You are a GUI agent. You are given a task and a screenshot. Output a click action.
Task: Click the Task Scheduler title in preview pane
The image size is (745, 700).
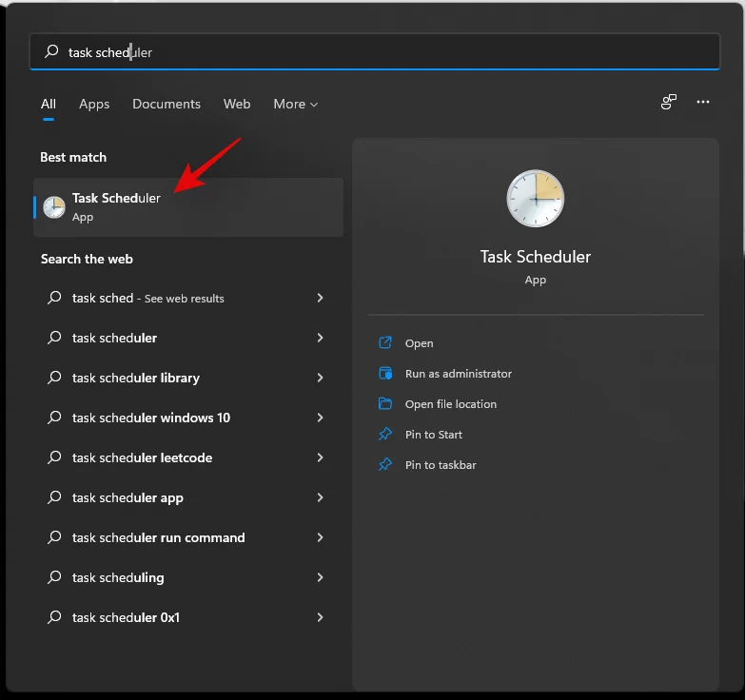coord(536,257)
